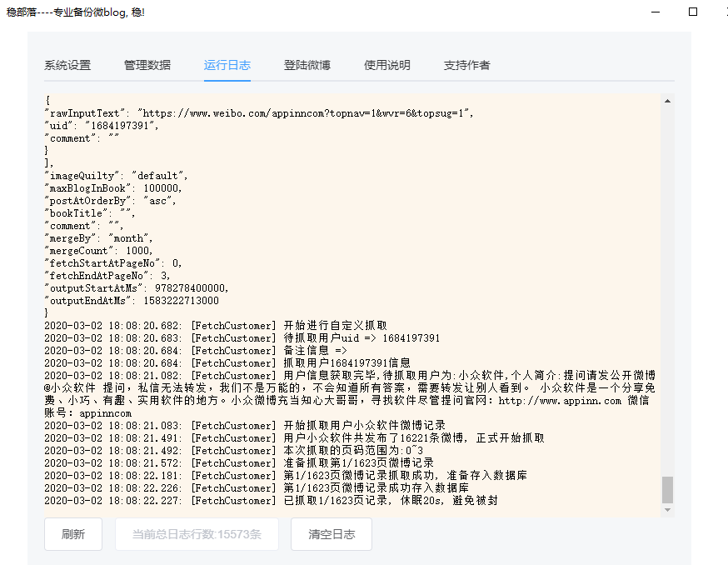This screenshot has width=728, height=565.
Task: Click the 成功存入数据库 log entry
Action: pos(257,488)
